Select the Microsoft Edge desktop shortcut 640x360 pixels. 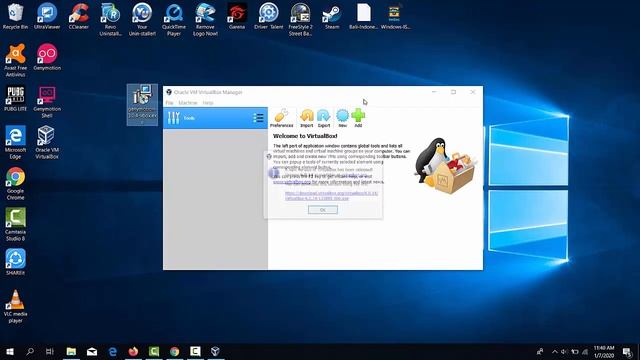[16, 142]
